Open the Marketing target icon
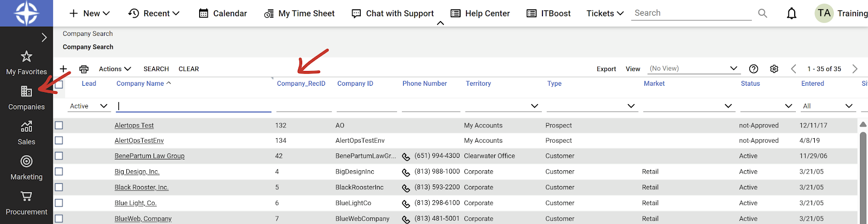 pyautogui.click(x=26, y=162)
